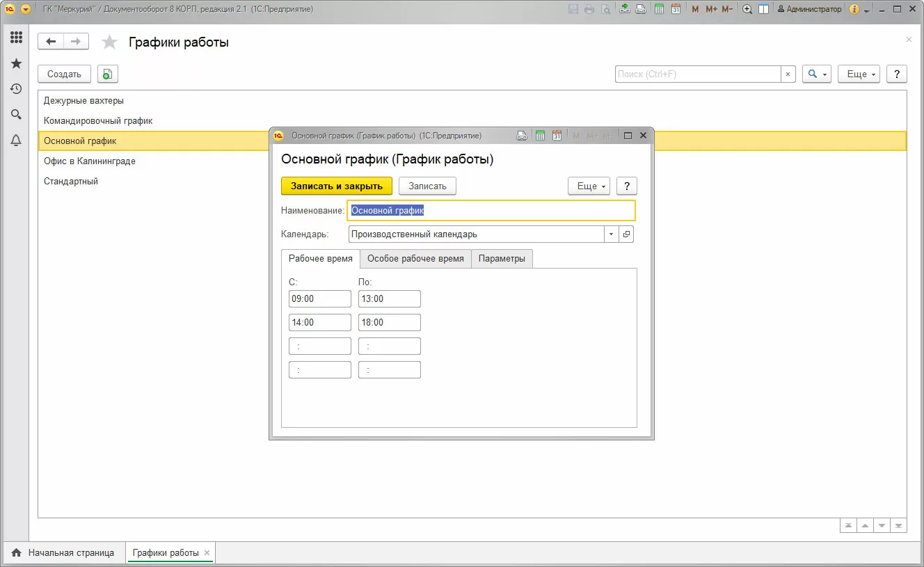Click the notifications bell icon
The image size is (924, 567).
click(16, 141)
